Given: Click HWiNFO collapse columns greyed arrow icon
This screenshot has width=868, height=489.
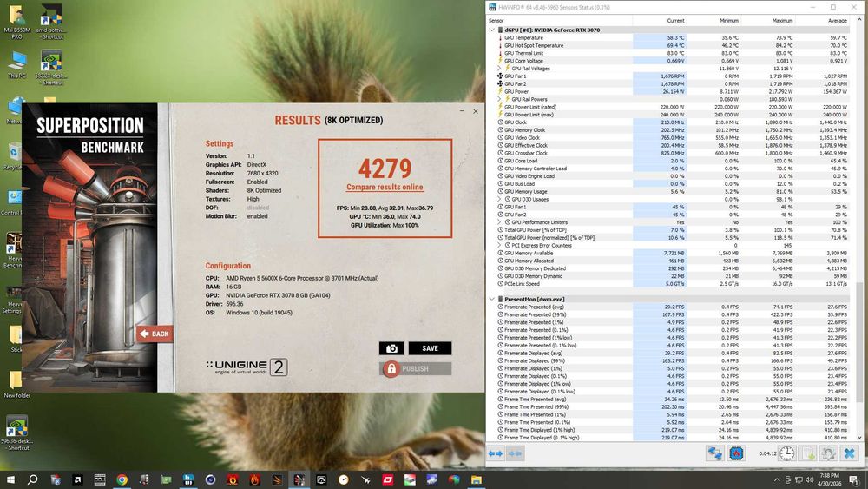Looking at the screenshot, I should pos(515,453).
